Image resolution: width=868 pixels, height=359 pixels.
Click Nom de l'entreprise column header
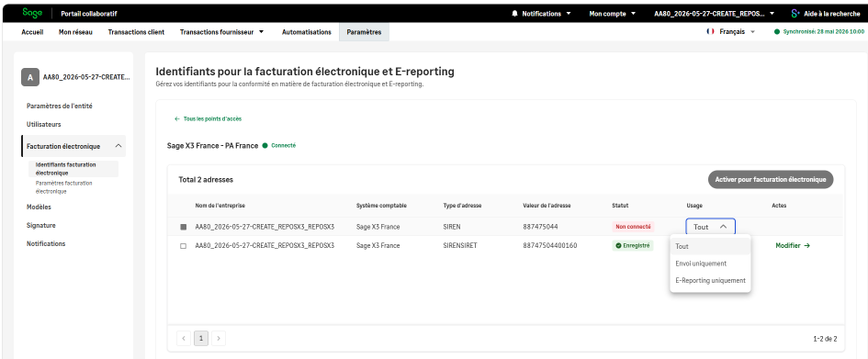[x=220, y=206]
